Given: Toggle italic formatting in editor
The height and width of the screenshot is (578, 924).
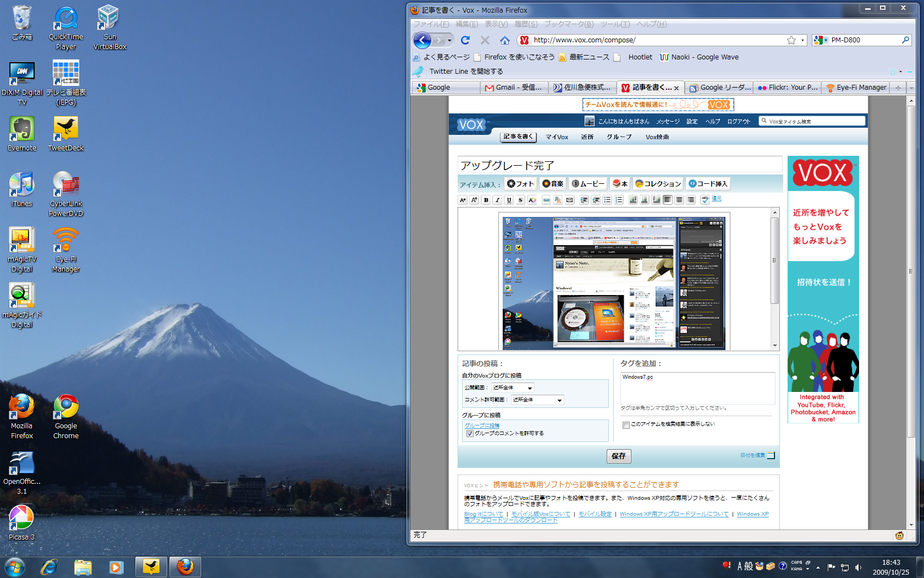Looking at the screenshot, I should click(498, 200).
